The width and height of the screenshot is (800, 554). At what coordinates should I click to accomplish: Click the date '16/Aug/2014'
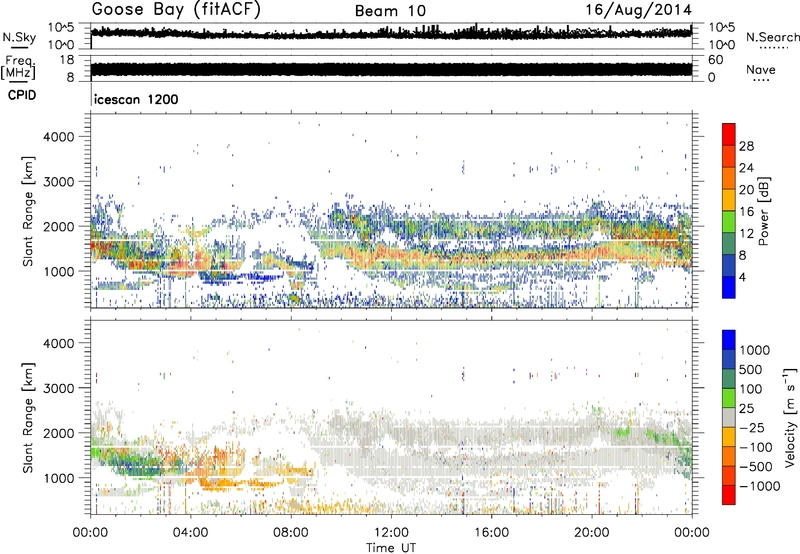point(638,10)
